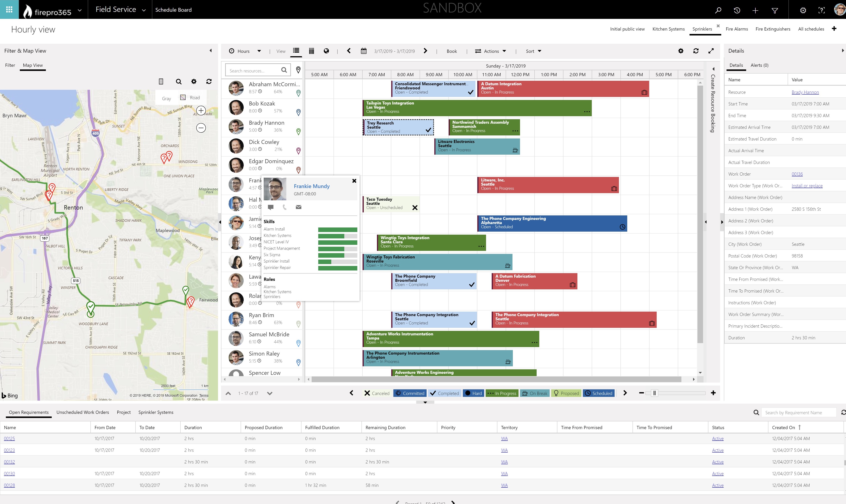This screenshot has height=504, width=846.
Task: Toggle Proposed status legend filter
Action: pyautogui.click(x=566, y=393)
